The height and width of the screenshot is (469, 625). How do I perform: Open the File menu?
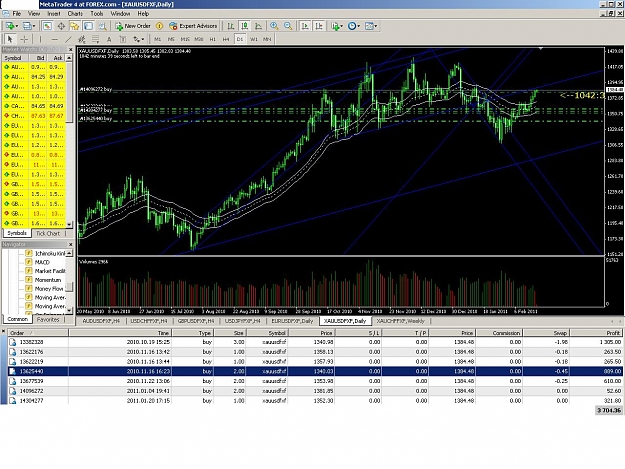pyautogui.click(x=17, y=14)
